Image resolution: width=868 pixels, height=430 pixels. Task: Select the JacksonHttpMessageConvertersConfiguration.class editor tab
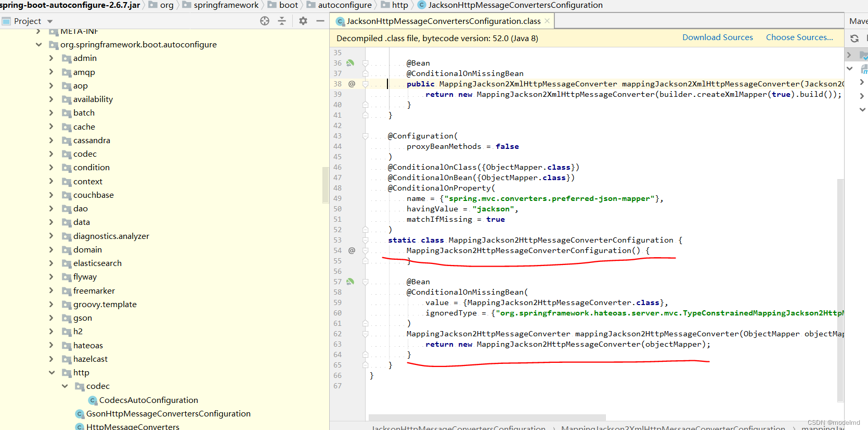pyautogui.click(x=443, y=21)
